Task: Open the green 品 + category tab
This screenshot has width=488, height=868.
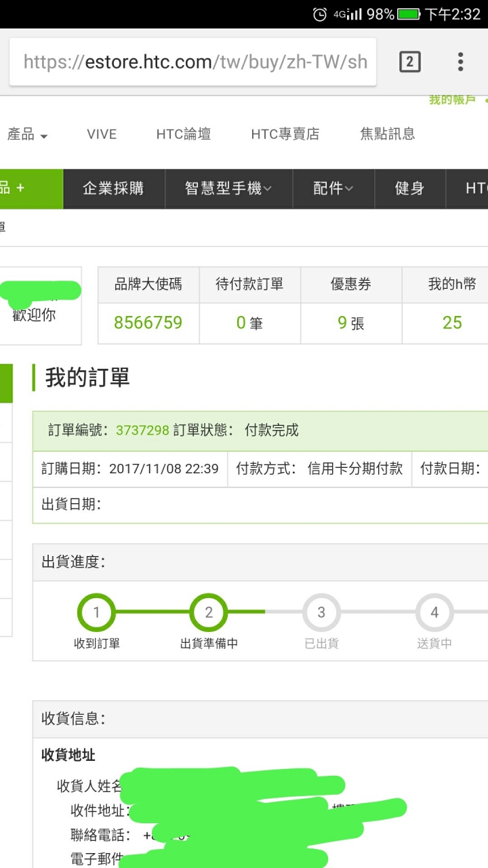Action: pyautogui.click(x=30, y=189)
